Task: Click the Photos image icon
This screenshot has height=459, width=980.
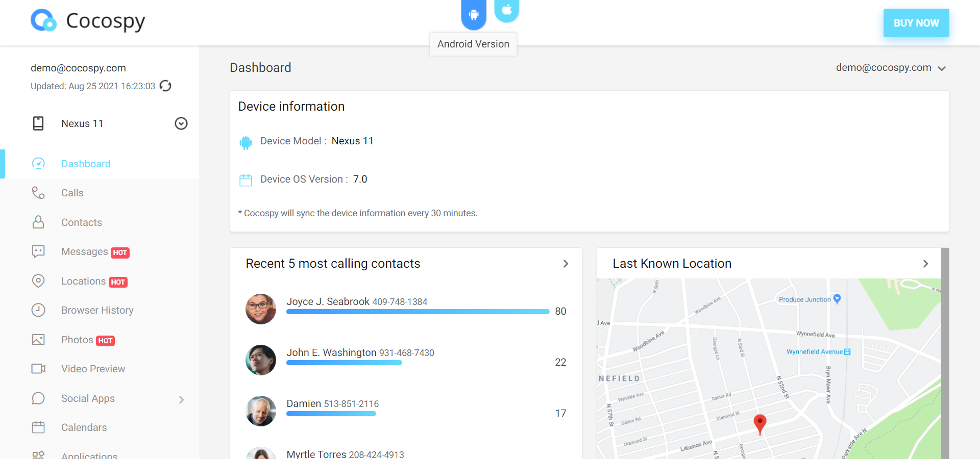Action: coord(38,340)
